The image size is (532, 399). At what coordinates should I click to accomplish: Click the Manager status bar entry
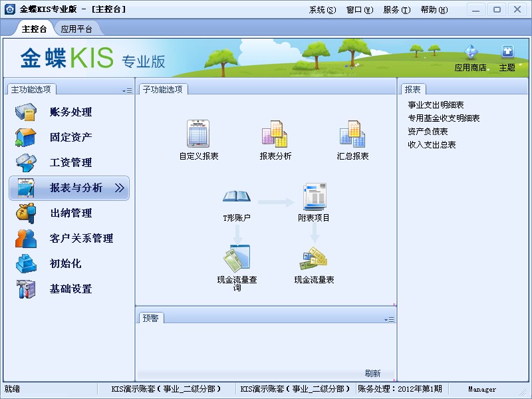click(482, 389)
